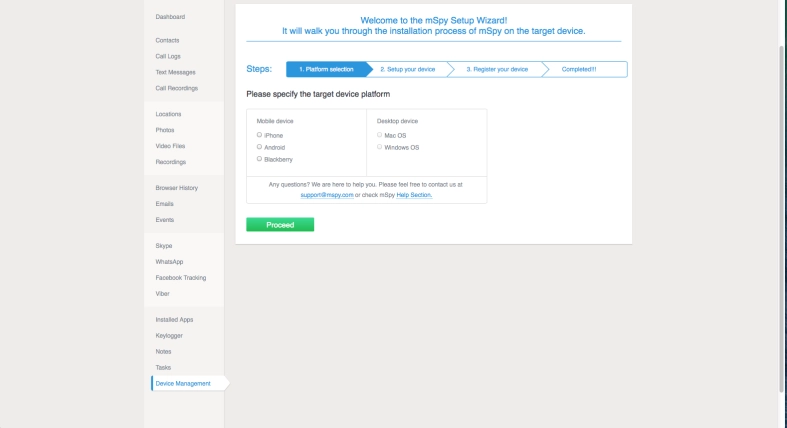Choose Android as the mobile device platform
The width and height of the screenshot is (787, 428).
259,146
